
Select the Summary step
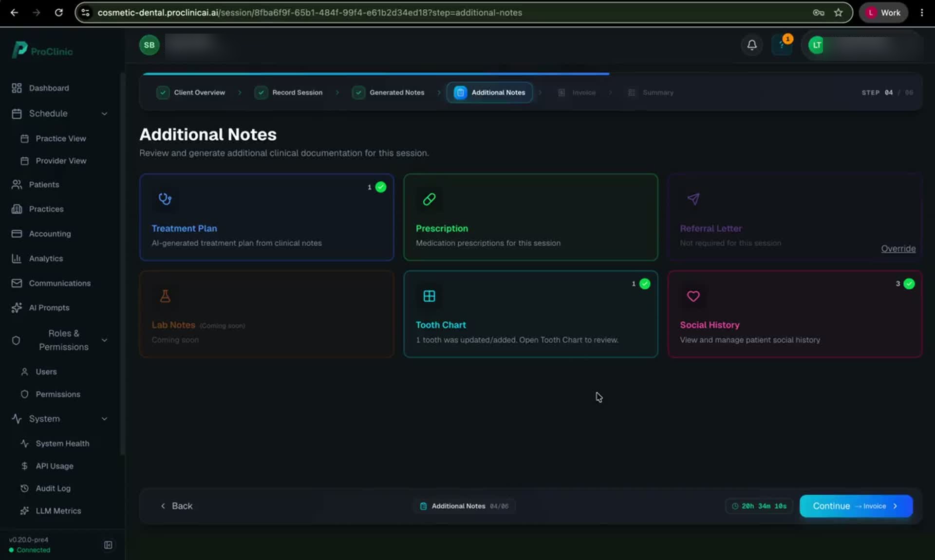[651, 93]
